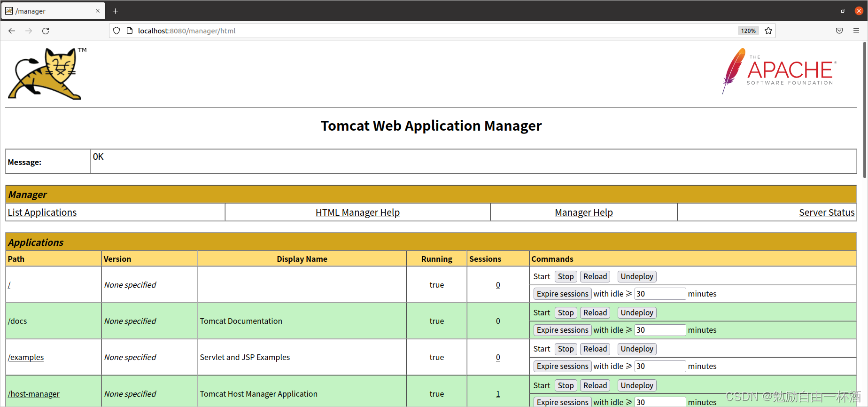Stop the /docs application
This screenshot has width=868, height=407.
pyautogui.click(x=566, y=313)
